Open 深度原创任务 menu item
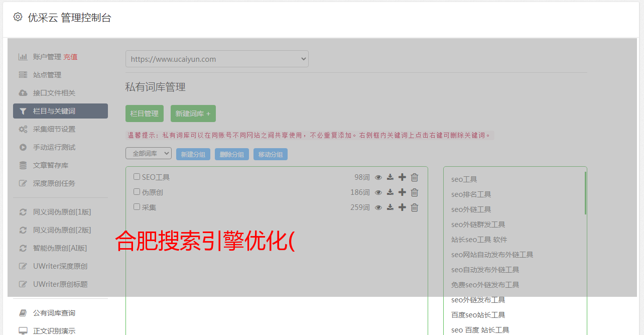This screenshot has height=335, width=644. point(54,183)
